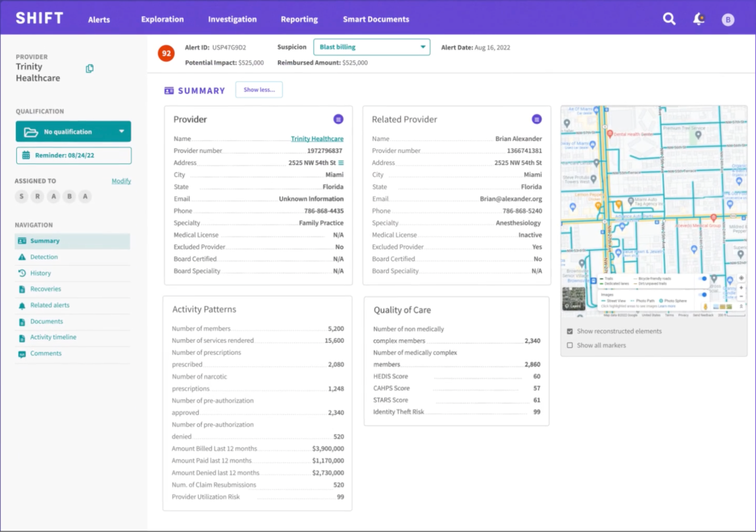756x532 pixels.
Task: Click the address list icon beside 2525 NW 54th St
Action: click(341, 163)
